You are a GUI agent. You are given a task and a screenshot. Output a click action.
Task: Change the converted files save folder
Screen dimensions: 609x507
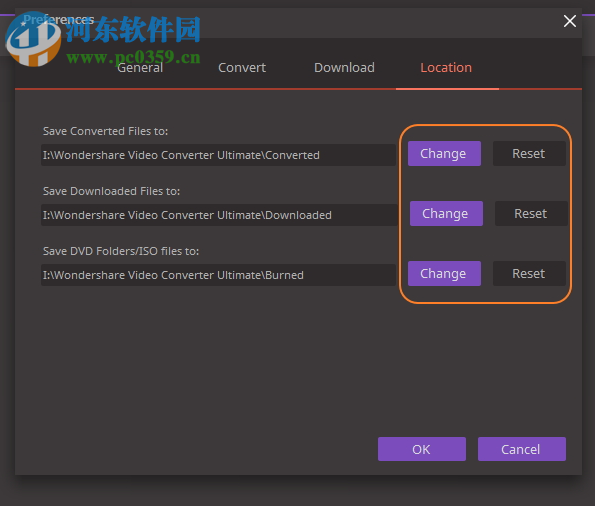444,153
